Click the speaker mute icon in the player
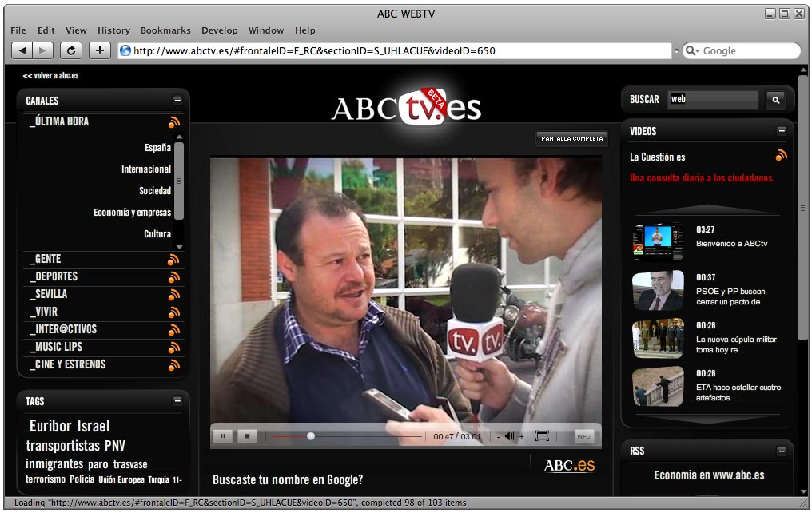Image resolution: width=812 pixels, height=513 pixels. (x=510, y=436)
